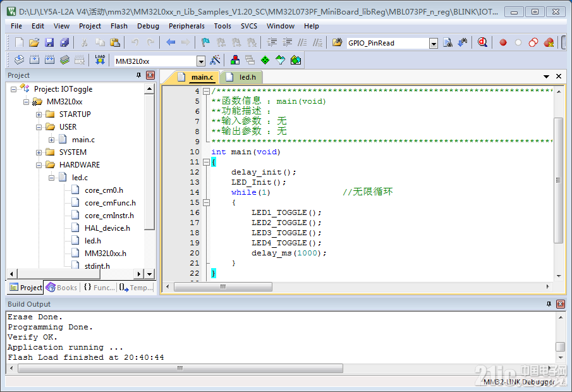The image size is (572, 392).
Task: Close the Build Output panel
Action: coord(561,303)
